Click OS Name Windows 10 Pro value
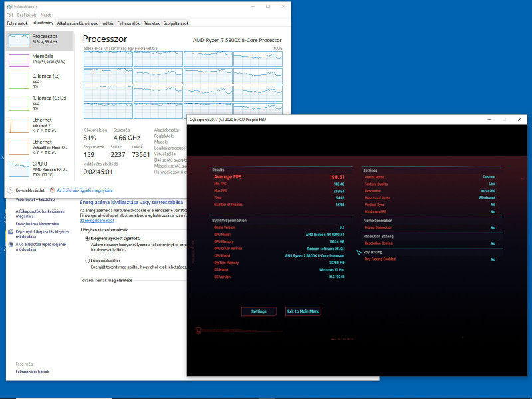Image resolution: width=532 pixels, height=399 pixels. [x=332, y=270]
